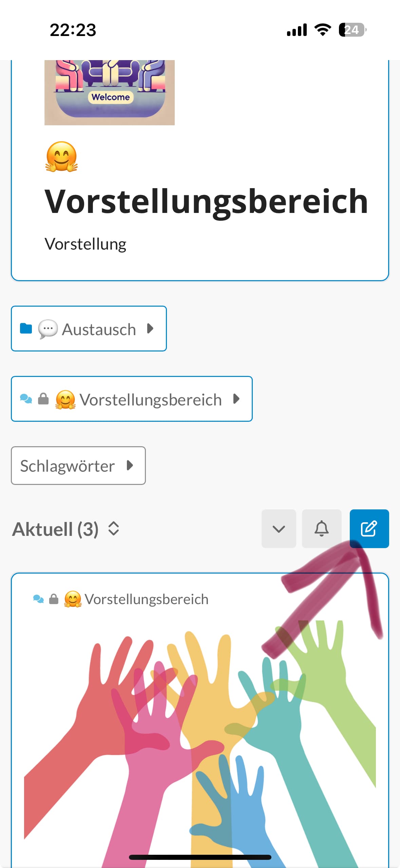Open the Welcome banner image
Screen dimensions: 400x868
(x=109, y=92)
